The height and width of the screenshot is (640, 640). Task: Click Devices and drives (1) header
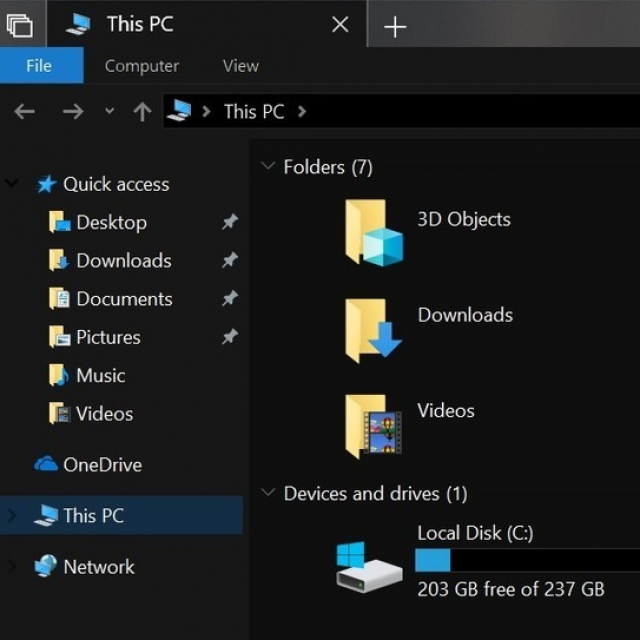click(375, 494)
